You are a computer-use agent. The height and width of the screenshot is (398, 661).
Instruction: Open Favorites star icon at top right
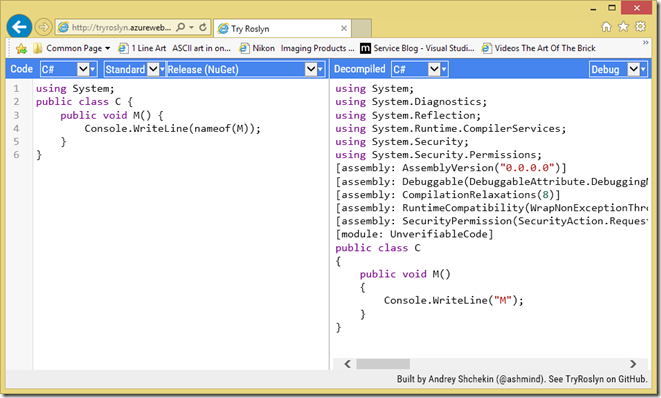[x=623, y=27]
